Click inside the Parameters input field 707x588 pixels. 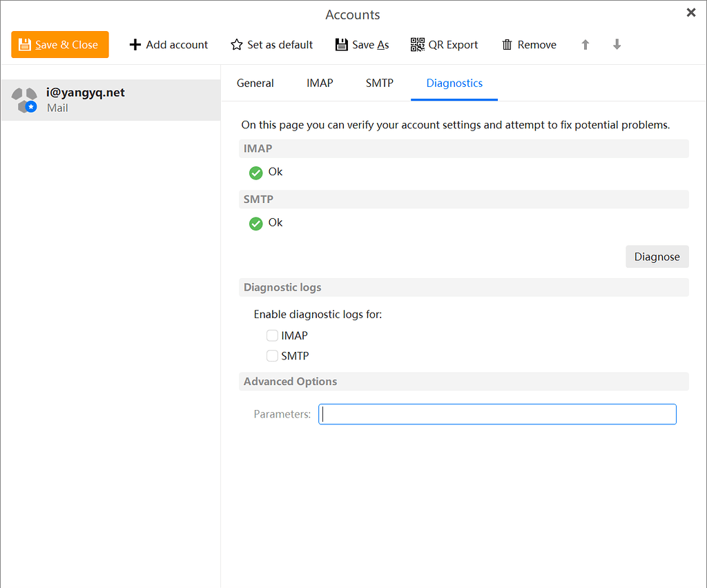coord(497,413)
